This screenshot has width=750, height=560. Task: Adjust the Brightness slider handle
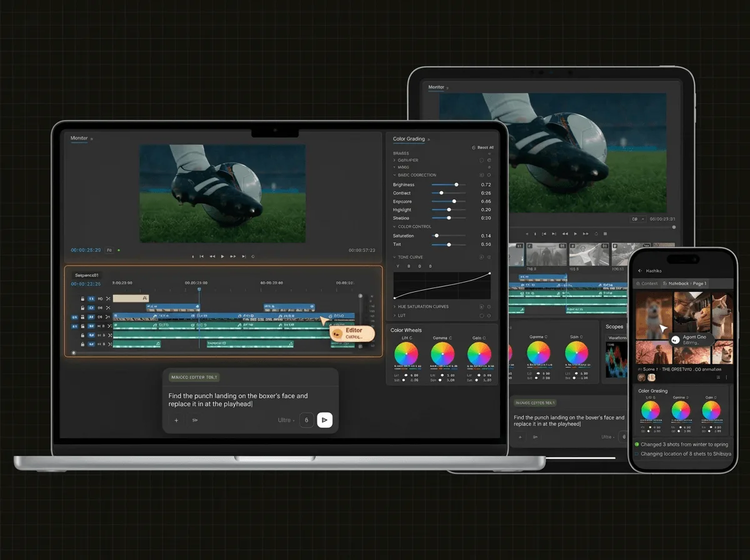[x=456, y=184]
